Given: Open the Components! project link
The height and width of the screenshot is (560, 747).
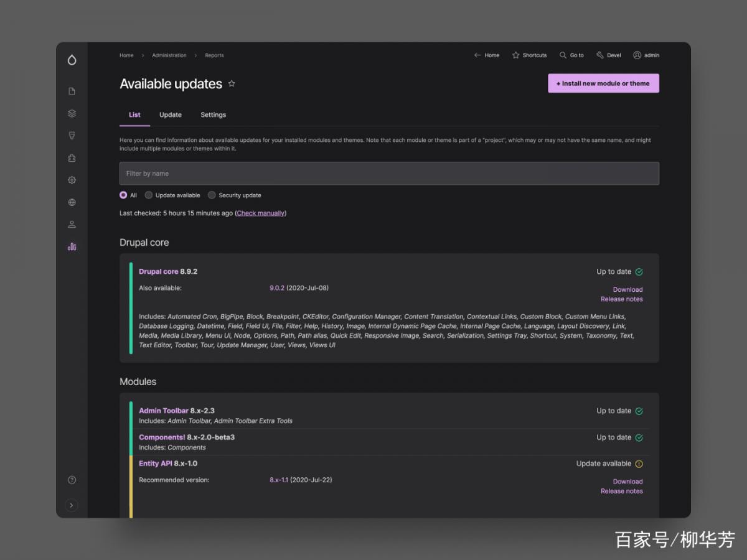Looking at the screenshot, I should point(162,437).
